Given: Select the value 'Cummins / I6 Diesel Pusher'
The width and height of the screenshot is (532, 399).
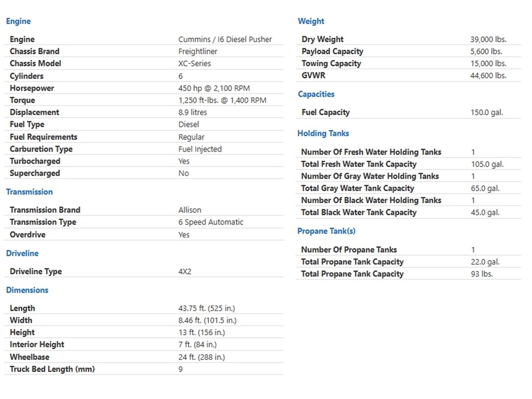Looking at the screenshot, I should click(225, 39).
